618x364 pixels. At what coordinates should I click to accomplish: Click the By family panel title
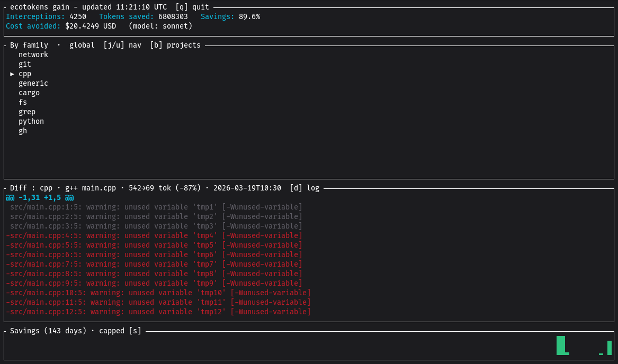point(29,46)
